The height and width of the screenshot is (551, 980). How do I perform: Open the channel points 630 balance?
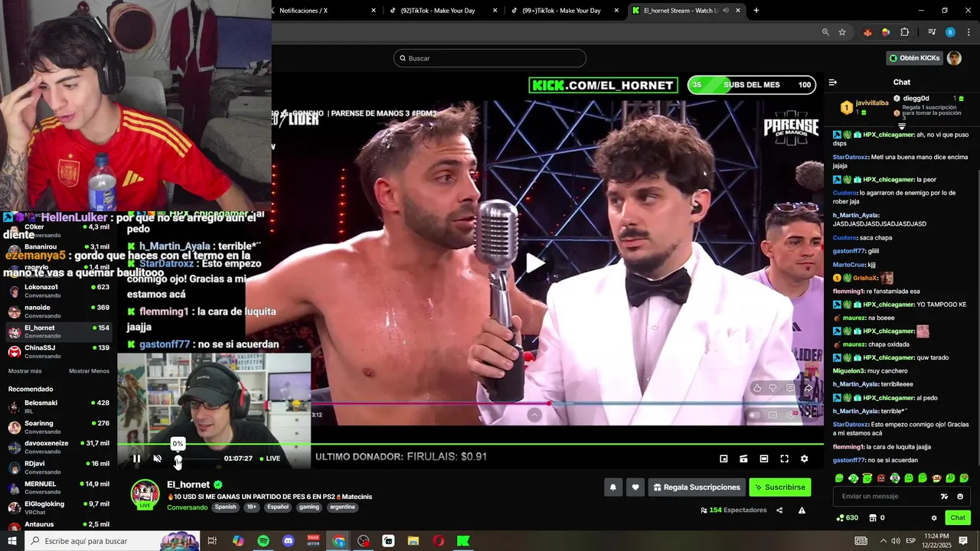[x=847, y=518]
